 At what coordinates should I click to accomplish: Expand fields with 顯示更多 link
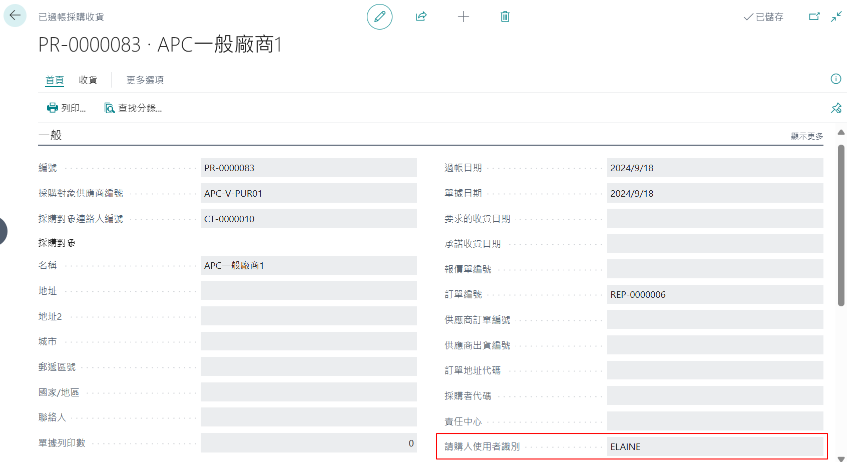click(807, 136)
